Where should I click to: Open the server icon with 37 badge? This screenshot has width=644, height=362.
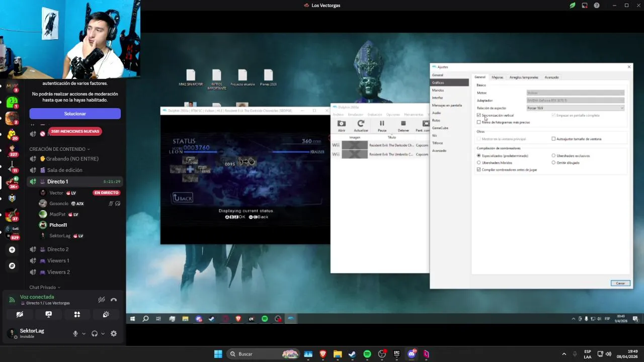click(12, 215)
